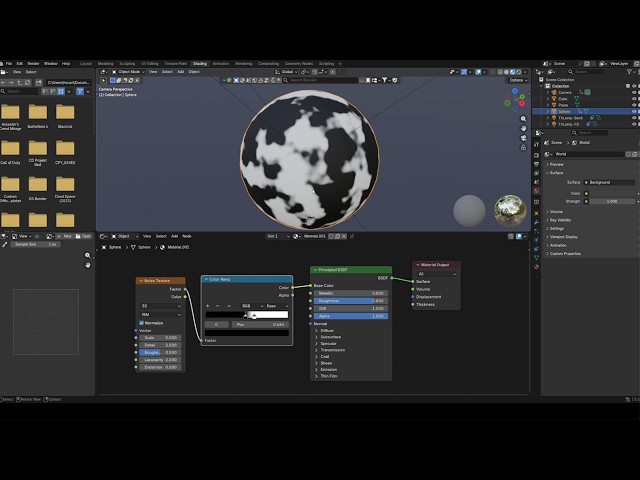Image resolution: width=640 pixels, height=480 pixels.
Task: Toggle visibility eye for Cube in outliner
Action: coord(634,99)
